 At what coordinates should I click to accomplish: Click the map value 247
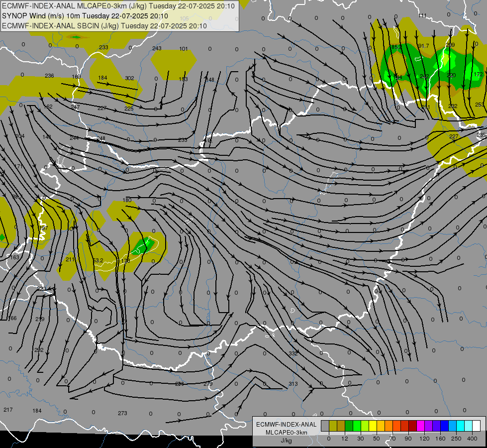pos(75,107)
